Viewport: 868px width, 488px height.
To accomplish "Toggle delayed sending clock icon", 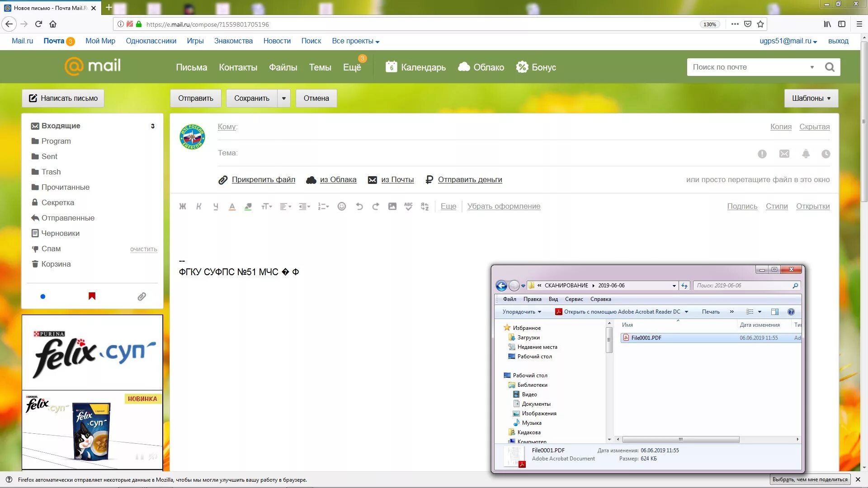I will [x=826, y=154].
